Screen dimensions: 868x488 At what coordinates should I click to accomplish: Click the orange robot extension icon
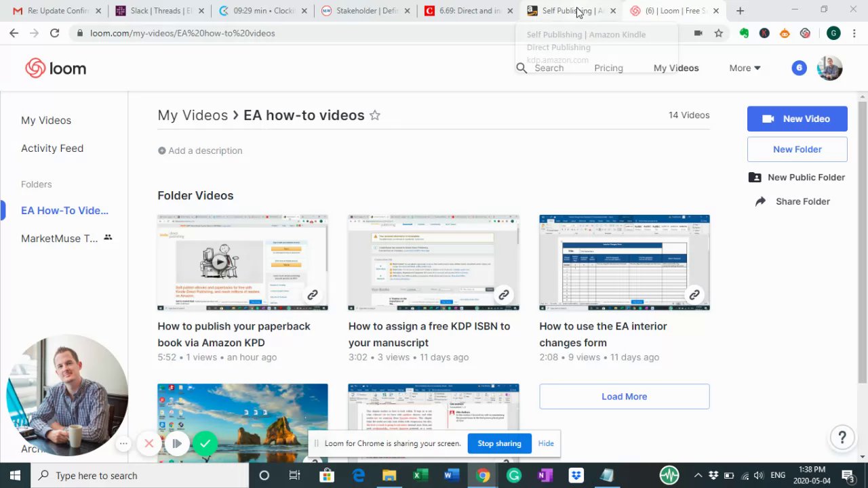[x=785, y=33]
